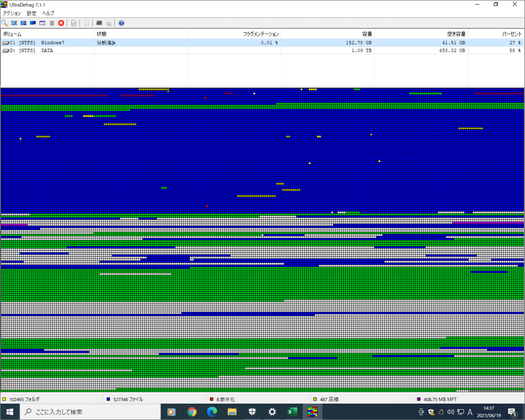Click the 0.01 % fragmentation value
The image size is (525, 420).
point(269,43)
